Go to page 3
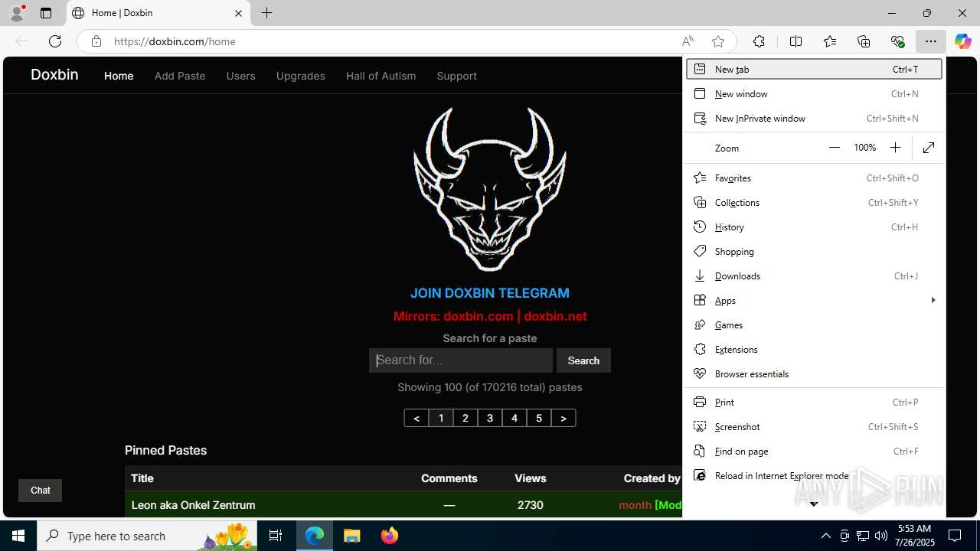 point(490,418)
